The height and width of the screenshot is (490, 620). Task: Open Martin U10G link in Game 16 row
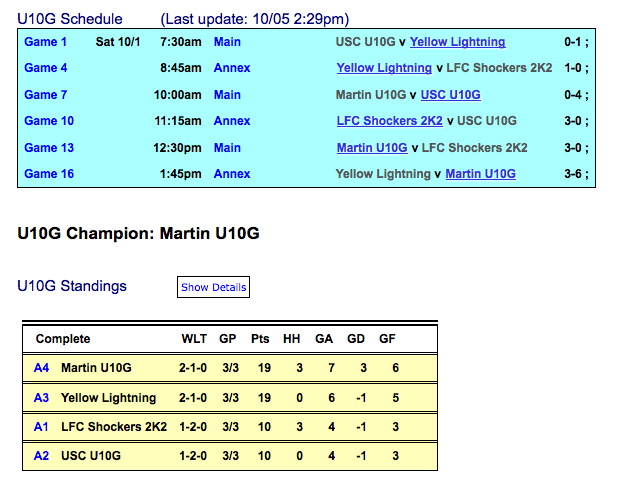(x=481, y=174)
